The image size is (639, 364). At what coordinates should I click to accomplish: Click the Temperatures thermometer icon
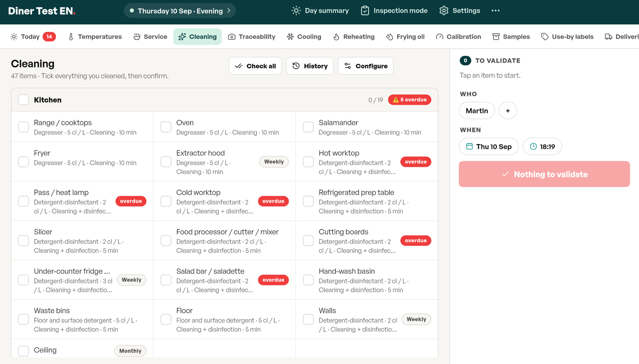(x=71, y=37)
